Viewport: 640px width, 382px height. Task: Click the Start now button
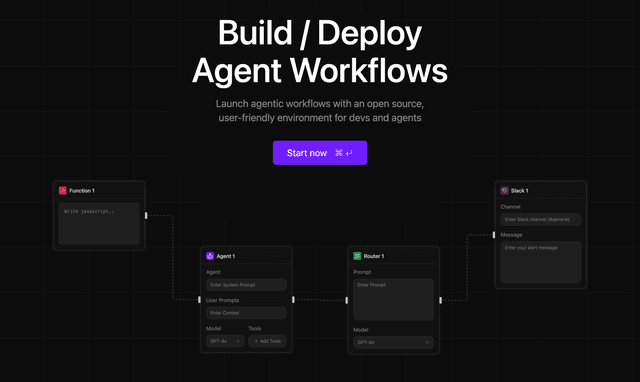(x=320, y=153)
